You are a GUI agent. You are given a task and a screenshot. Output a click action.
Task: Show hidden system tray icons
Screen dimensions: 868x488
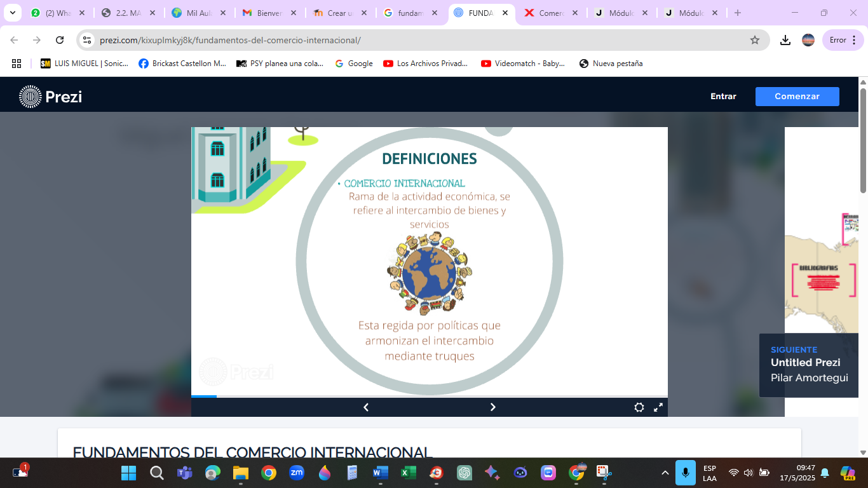point(665,473)
